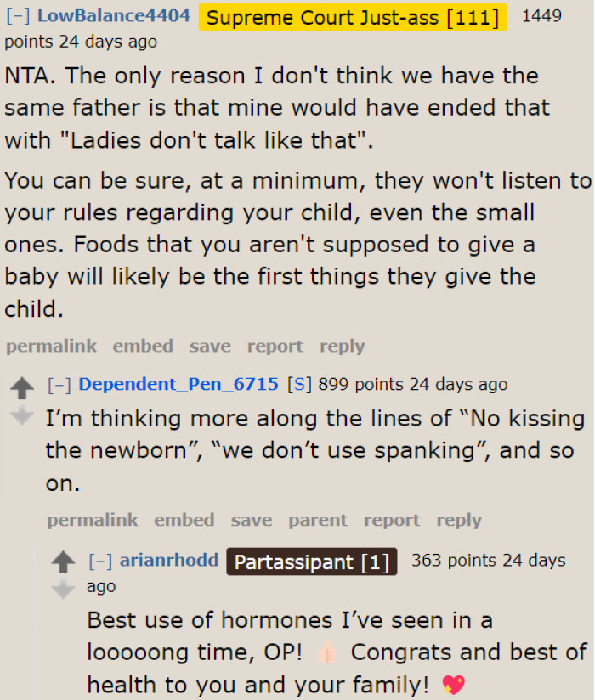This screenshot has height=700, width=595.
Task: Click the 'Partassipant [1]' flair badge
Action: click(x=311, y=562)
